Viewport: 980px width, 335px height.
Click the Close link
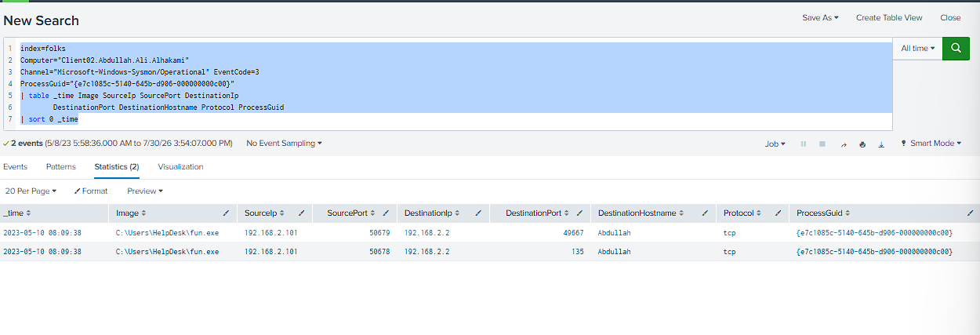coord(950,17)
